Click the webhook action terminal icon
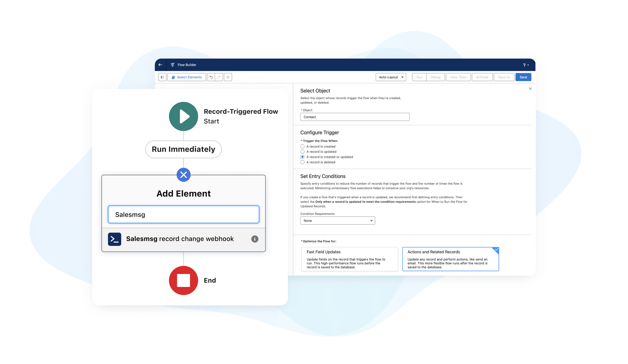The width and height of the screenshot is (628, 364). pos(115,239)
